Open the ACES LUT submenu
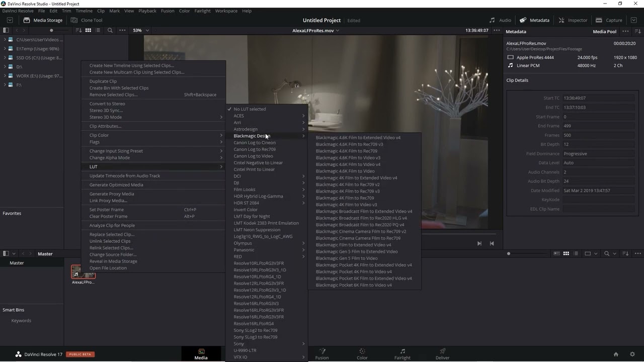 pyautogui.click(x=267, y=116)
